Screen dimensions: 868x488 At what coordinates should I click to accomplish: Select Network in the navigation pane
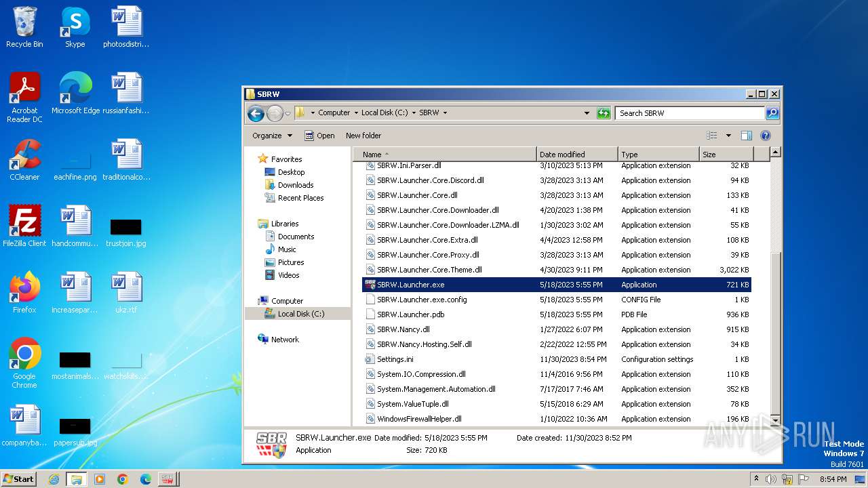point(285,340)
